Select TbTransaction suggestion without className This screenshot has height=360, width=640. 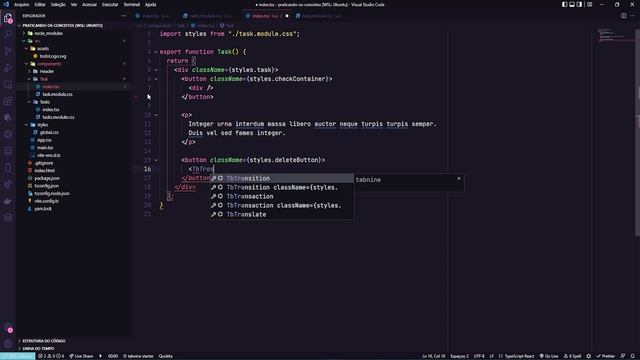tap(282, 196)
